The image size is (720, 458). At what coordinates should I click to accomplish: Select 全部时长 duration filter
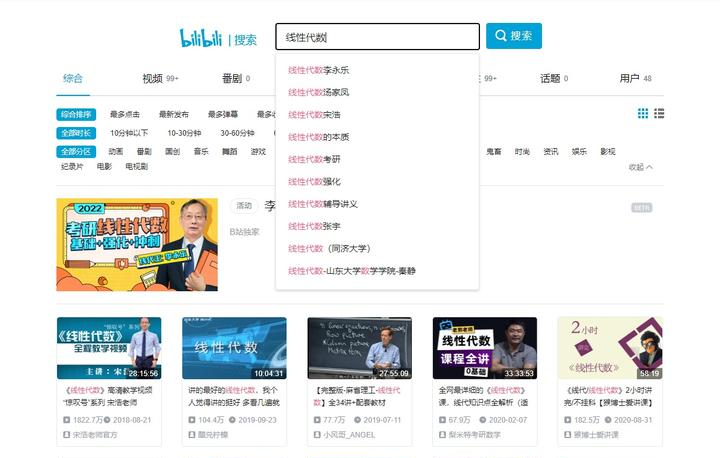76,133
